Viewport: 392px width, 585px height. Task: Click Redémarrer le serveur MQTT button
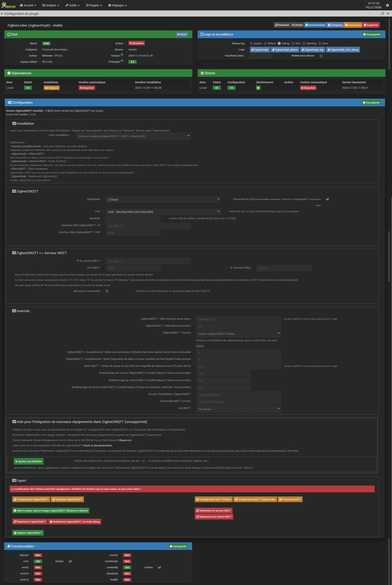point(214,510)
